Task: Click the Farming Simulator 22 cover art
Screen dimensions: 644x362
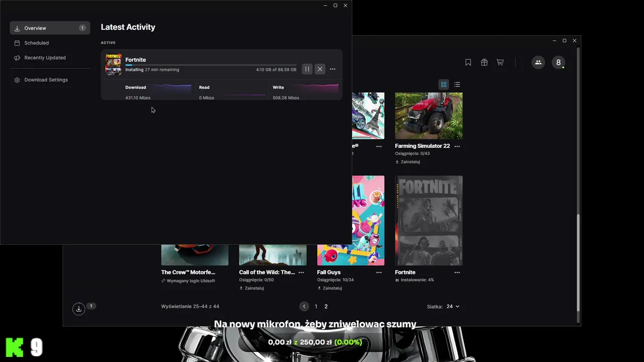Action: pyautogui.click(x=429, y=116)
